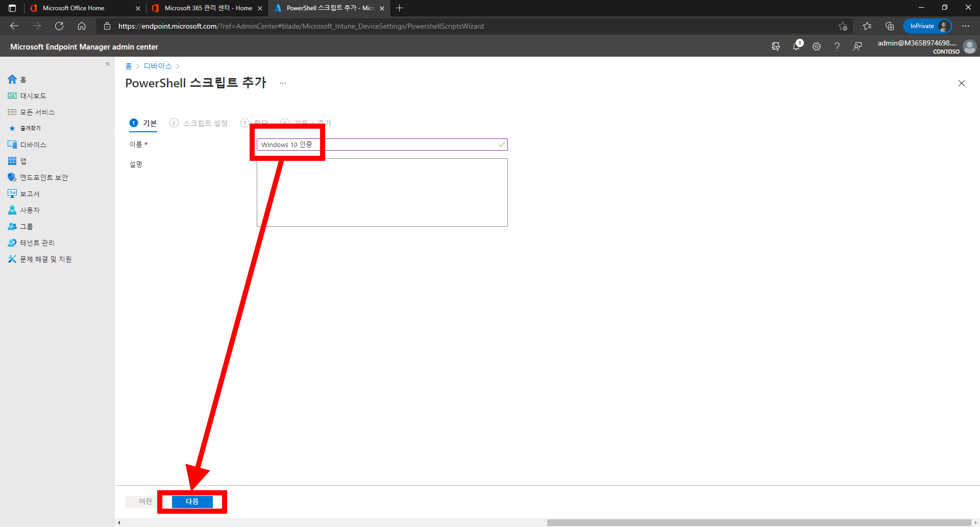Click the Previous (이전) button

(145, 501)
